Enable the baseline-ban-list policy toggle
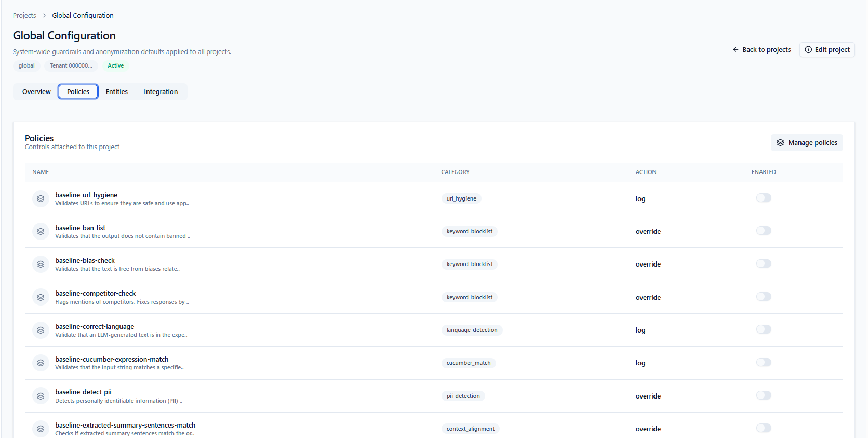The height and width of the screenshot is (438, 868). pos(764,231)
